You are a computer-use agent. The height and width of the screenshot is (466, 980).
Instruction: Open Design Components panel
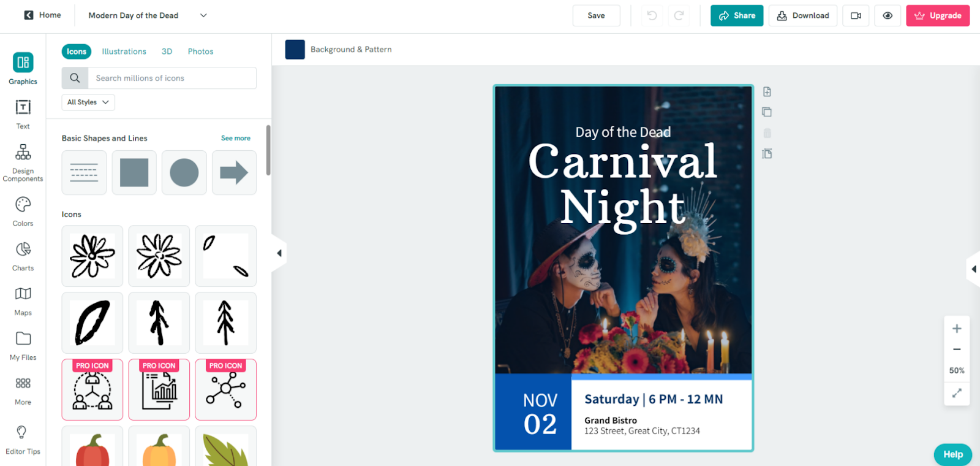coord(23,162)
